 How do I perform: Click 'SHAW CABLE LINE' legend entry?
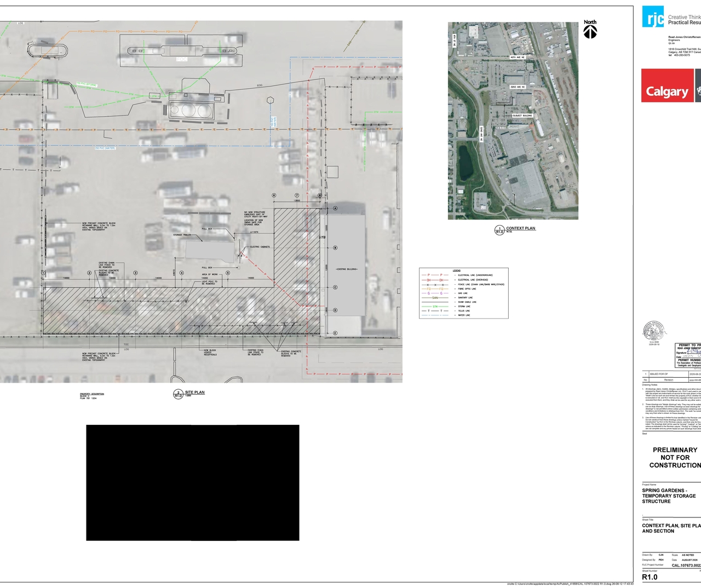coord(467,302)
